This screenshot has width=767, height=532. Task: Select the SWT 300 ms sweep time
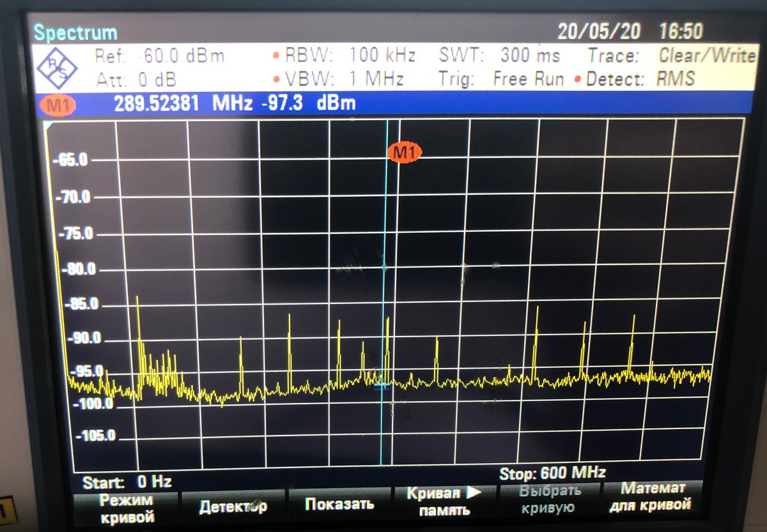(x=500, y=56)
